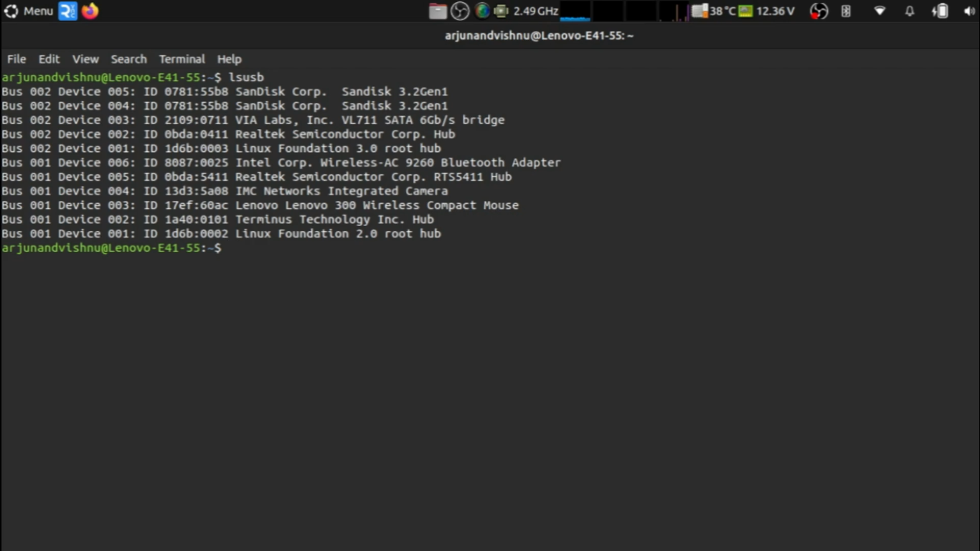Image resolution: width=980 pixels, height=551 pixels.
Task: Click the notification bell icon
Action: 909,11
